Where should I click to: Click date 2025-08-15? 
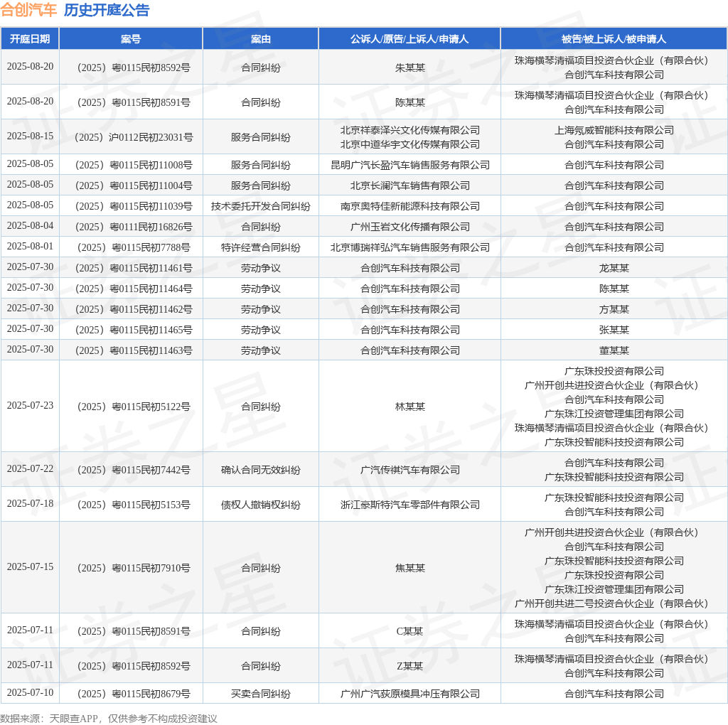[30, 136]
